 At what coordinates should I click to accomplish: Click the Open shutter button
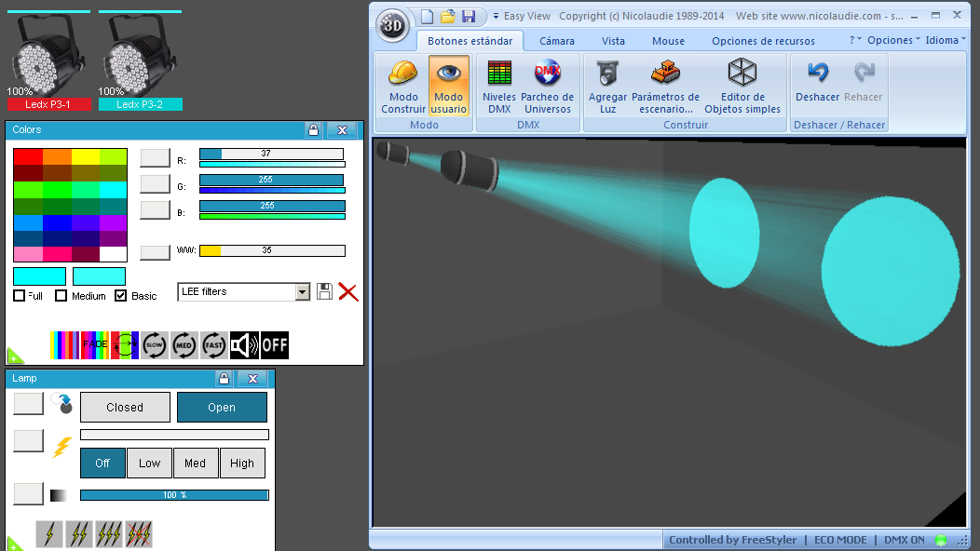[x=222, y=408]
